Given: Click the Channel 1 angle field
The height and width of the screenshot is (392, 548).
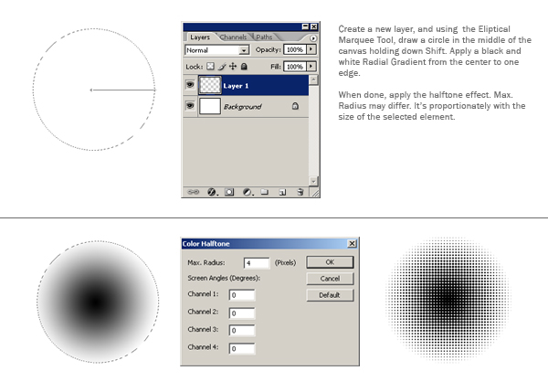Looking at the screenshot, I should pyautogui.click(x=242, y=295).
